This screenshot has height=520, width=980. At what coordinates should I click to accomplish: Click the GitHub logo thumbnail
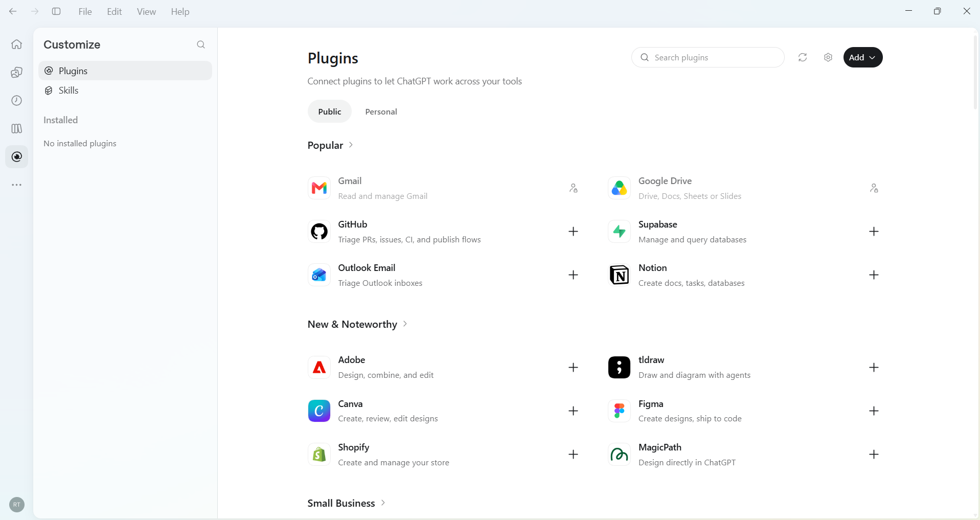click(319, 232)
